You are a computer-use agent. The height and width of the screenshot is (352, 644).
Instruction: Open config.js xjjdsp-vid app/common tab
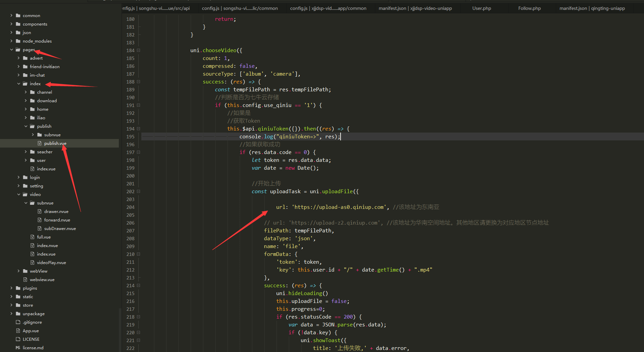tap(328, 8)
